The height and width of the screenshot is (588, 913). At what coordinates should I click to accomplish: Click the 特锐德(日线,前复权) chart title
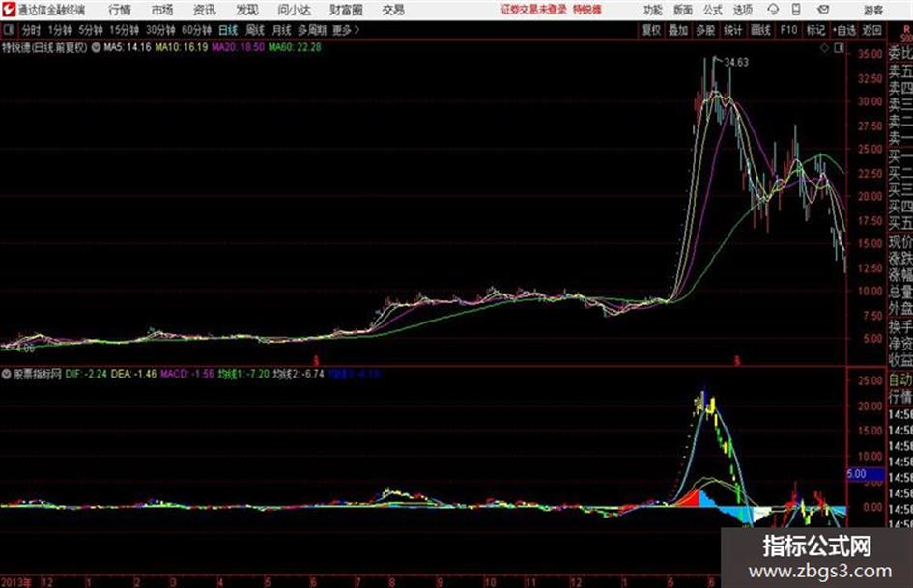pos(44,47)
